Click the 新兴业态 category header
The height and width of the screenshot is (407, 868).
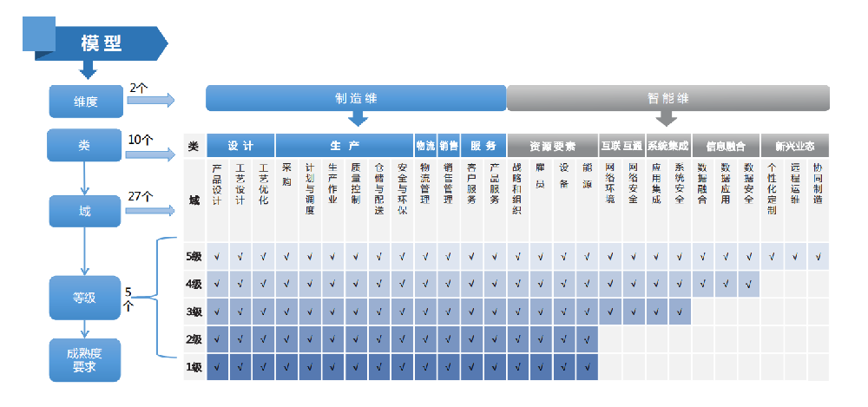(794, 146)
